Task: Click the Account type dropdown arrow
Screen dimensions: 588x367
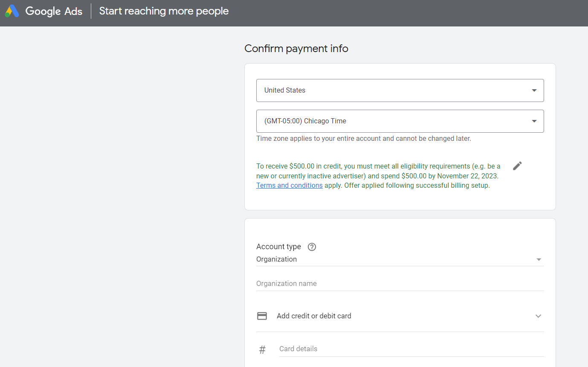Action: tap(539, 259)
